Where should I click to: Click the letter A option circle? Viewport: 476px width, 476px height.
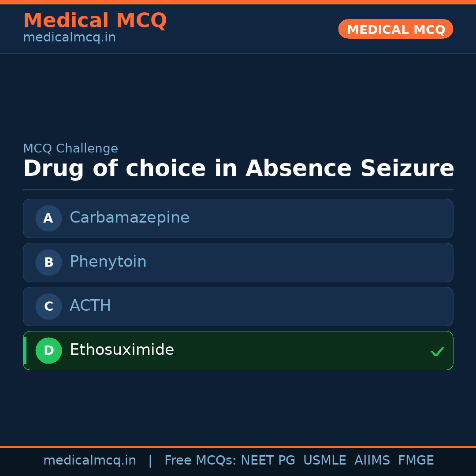click(x=48, y=218)
